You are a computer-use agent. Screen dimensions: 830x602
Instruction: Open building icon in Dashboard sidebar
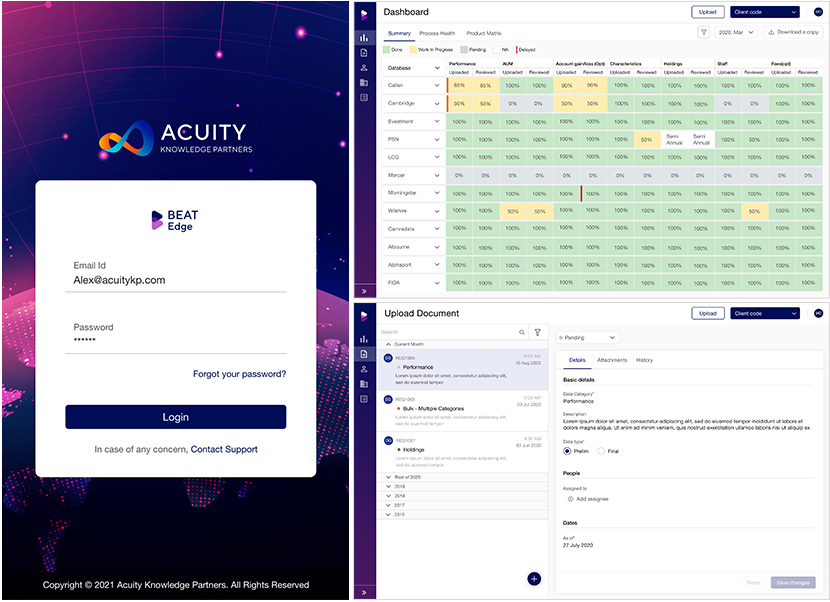point(364,83)
